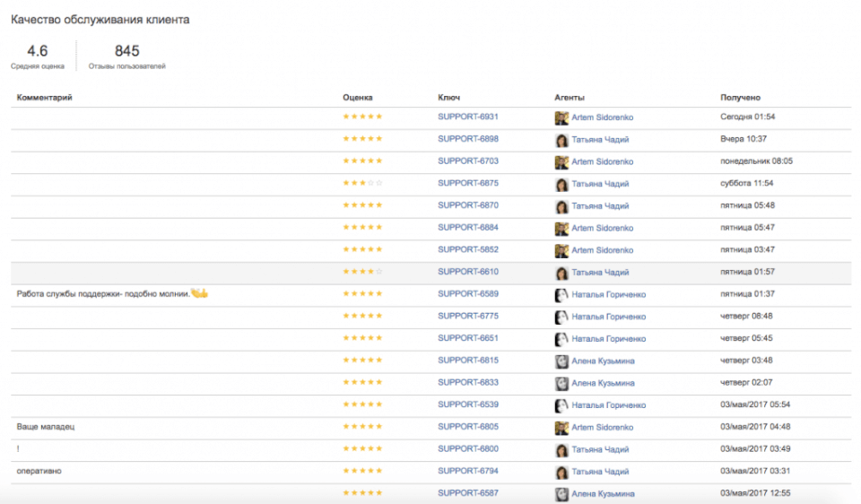Click Artem Sidorenko's avatar in the SUPPORT-6805 row
Screen dimensions: 861x504
click(561, 427)
